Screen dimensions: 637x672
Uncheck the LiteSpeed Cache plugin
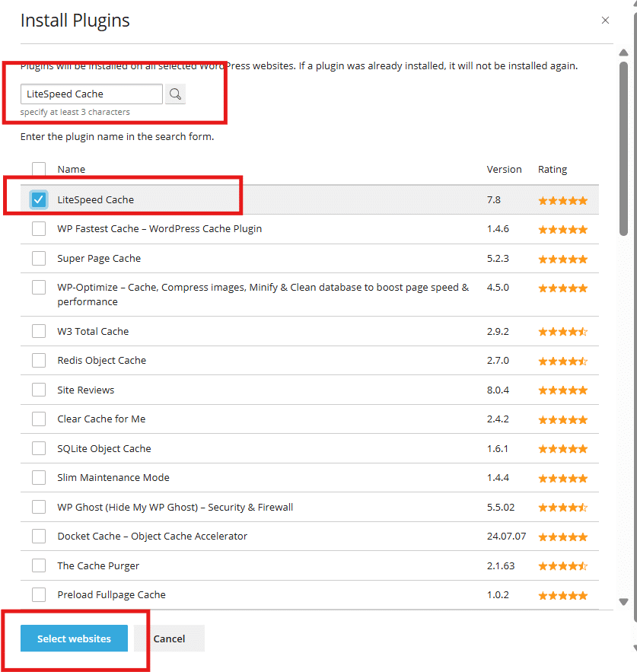tap(39, 199)
